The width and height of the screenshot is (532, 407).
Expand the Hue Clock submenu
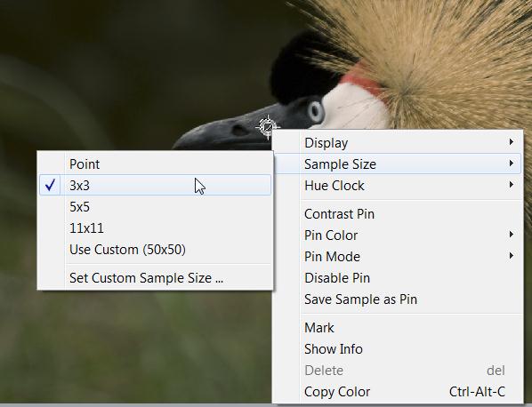coord(398,186)
